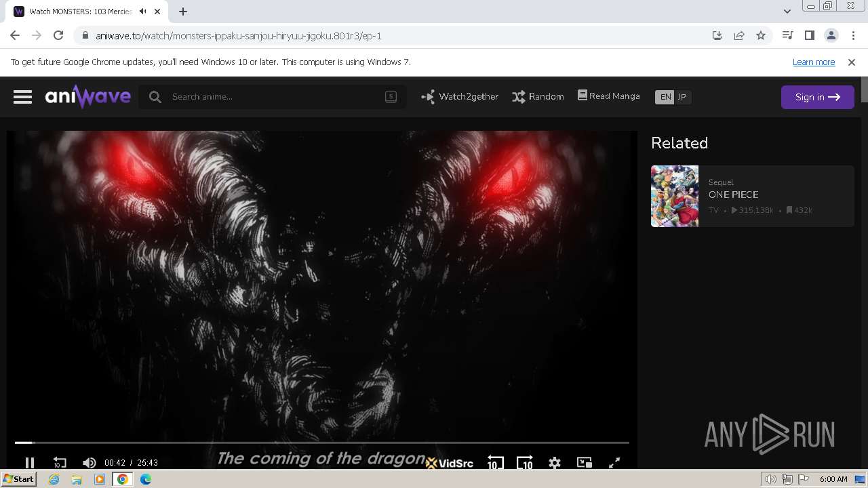Open the ONE PIECE sequel thumbnail
This screenshot has height=488, width=868.
click(675, 196)
